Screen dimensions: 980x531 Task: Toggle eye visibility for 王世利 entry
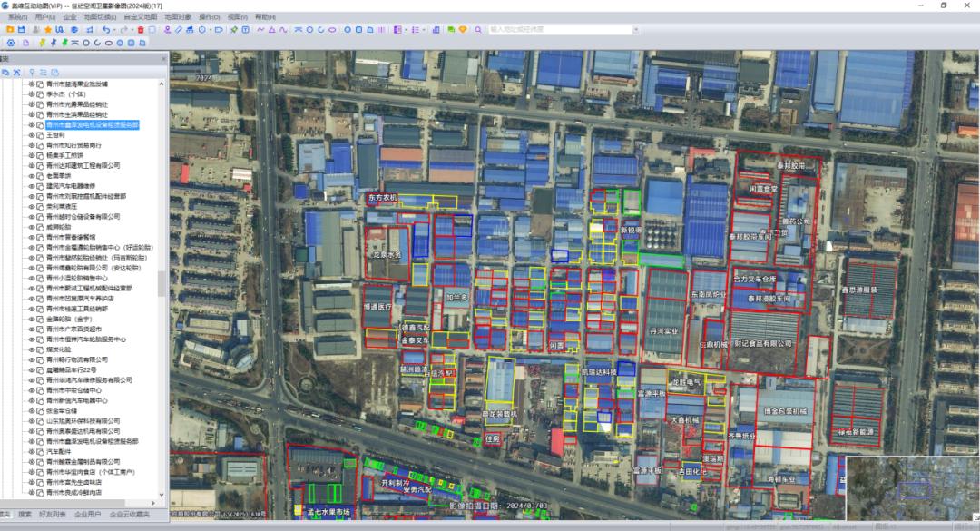coord(31,135)
